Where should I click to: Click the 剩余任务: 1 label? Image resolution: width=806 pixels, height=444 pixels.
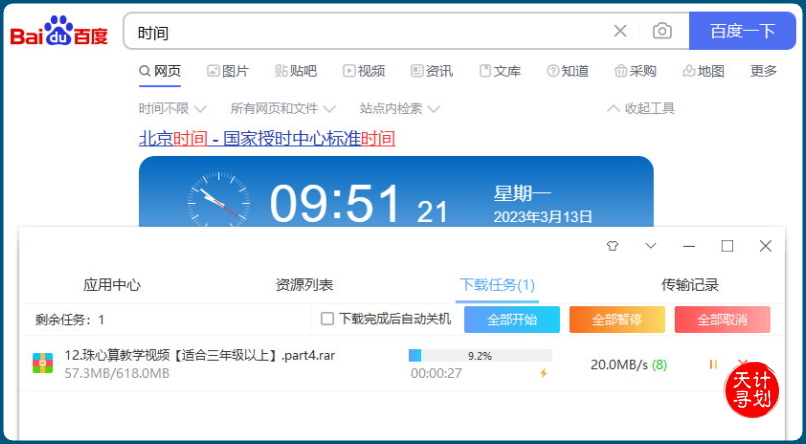point(69,320)
